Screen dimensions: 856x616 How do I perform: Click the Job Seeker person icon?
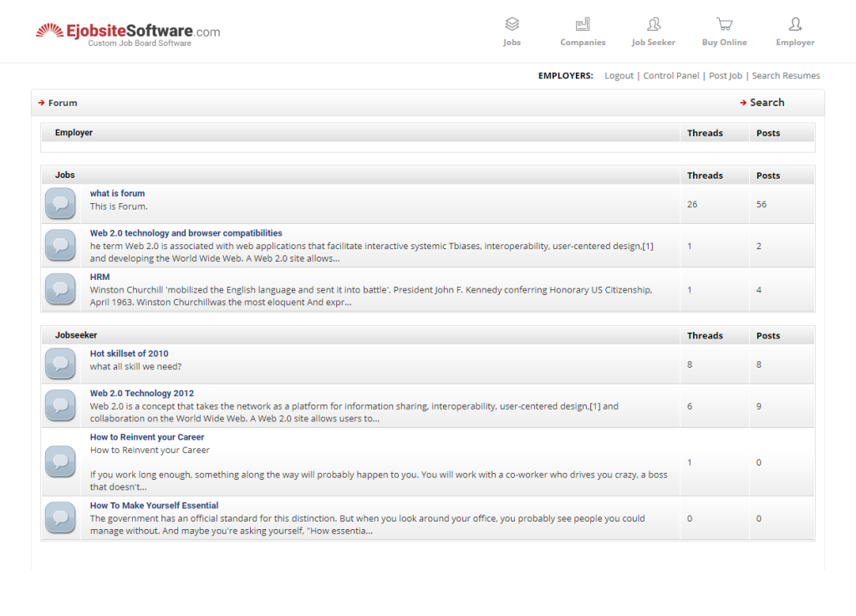653,24
